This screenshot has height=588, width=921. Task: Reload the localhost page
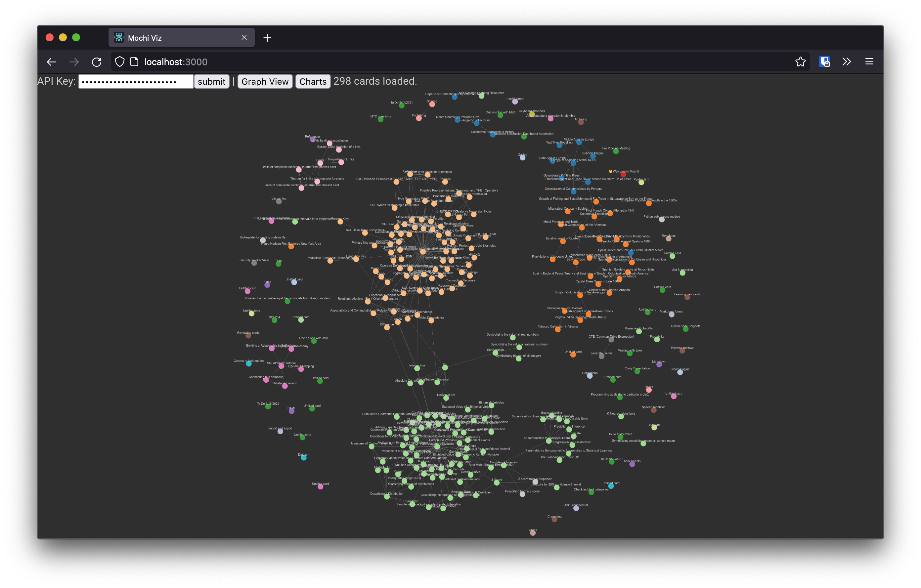[97, 62]
